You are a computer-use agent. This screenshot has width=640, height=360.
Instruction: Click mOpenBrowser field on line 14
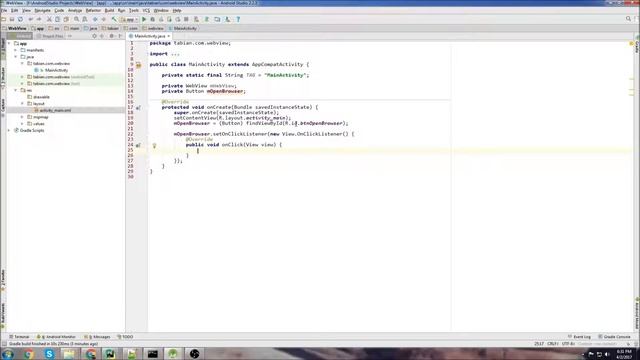tap(226, 91)
